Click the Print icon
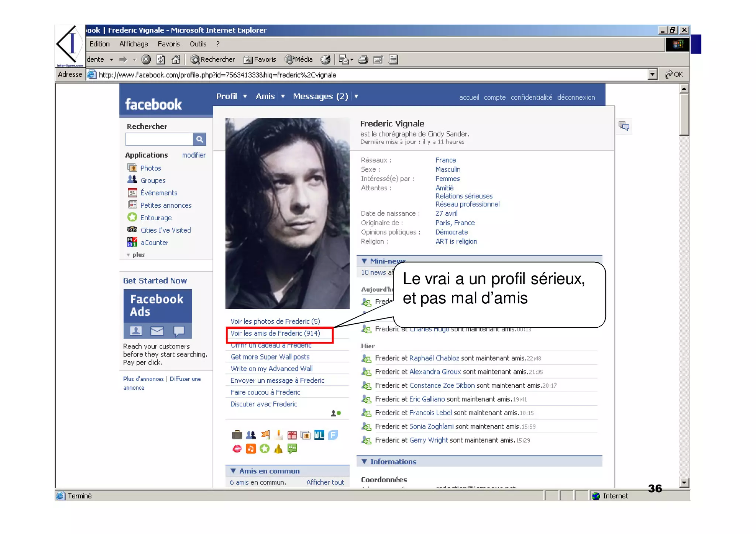Viewport: 756px width, 534px height. [x=363, y=59]
